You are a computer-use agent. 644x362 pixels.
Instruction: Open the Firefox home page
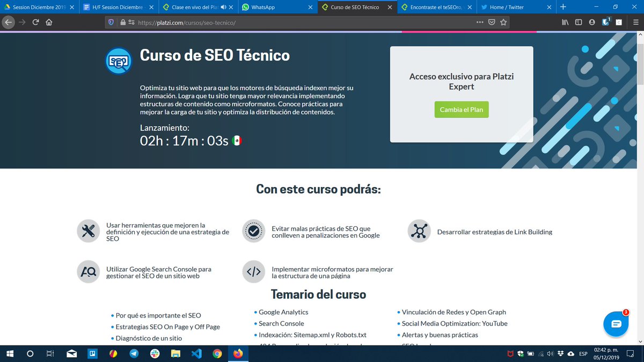coord(49,23)
